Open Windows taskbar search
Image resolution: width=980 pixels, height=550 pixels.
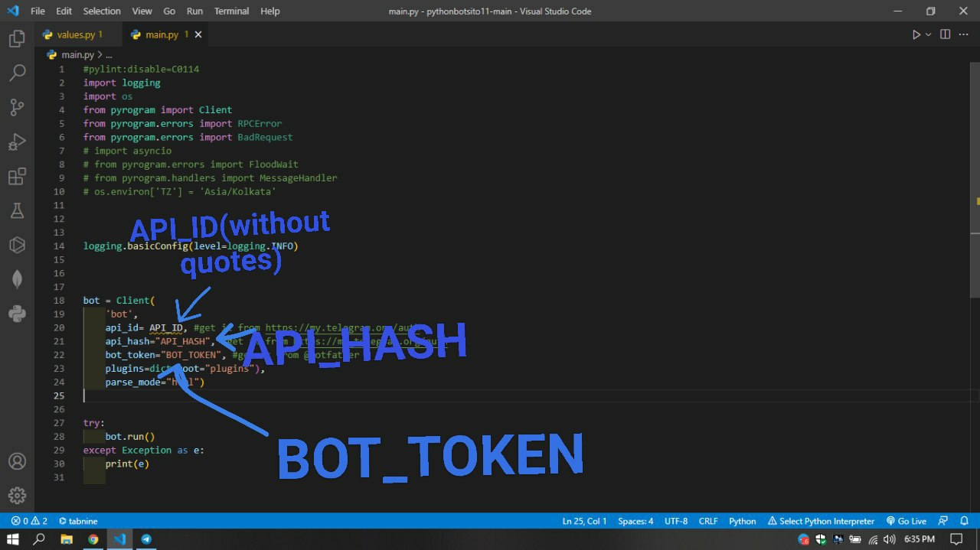39,539
